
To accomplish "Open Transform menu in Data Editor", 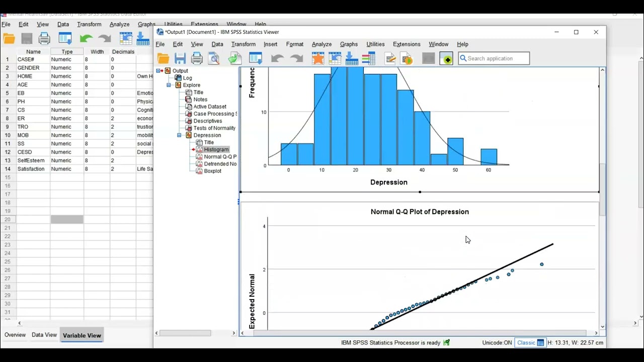I will 89,24.
